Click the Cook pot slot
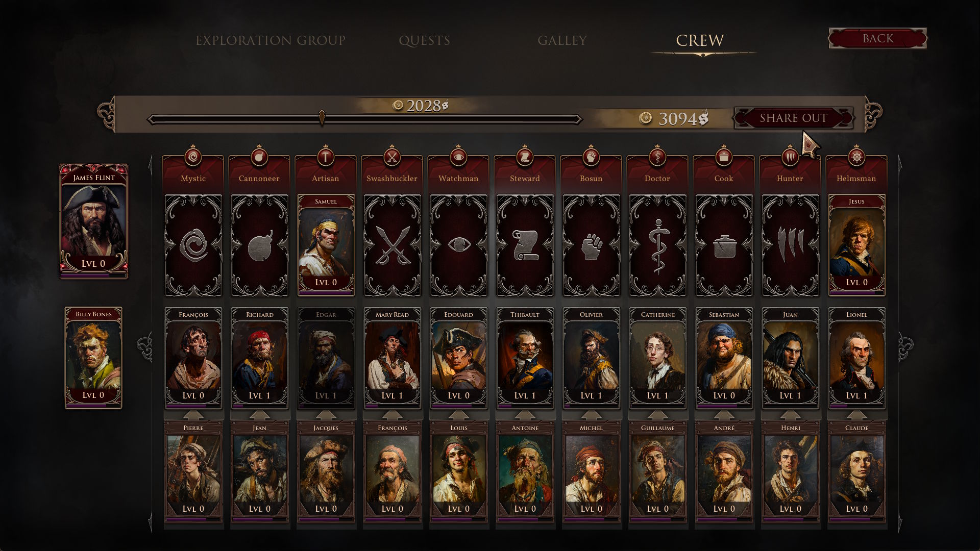Viewport: 980px width, 551px height. [724, 245]
